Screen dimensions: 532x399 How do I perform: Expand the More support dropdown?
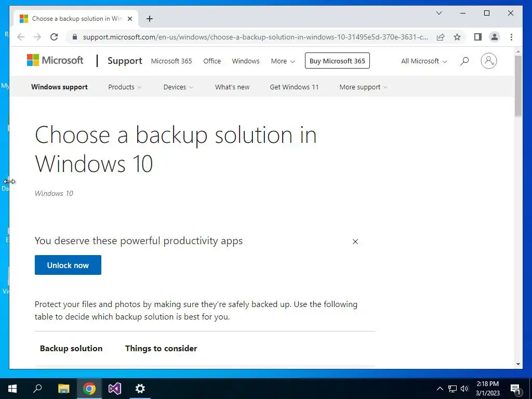click(x=363, y=87)
